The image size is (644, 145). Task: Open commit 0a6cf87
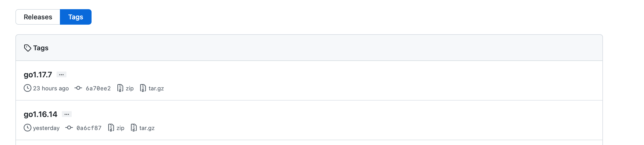(89, 128)
